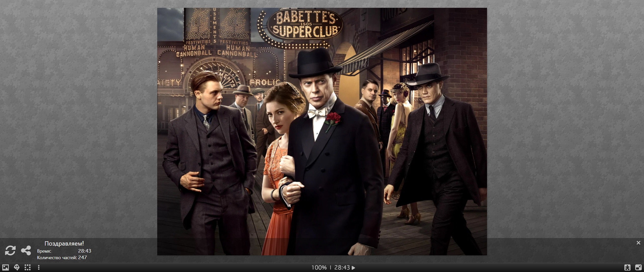The height and width of the screenshot is (272, 644).
Task: Click the 100% completion indicator
Action: (x=319, y=268)
